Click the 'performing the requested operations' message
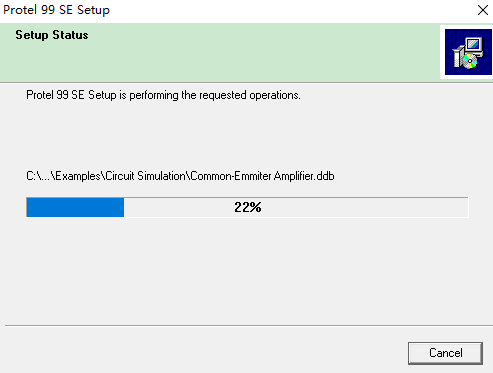Screen dimensions: 493x373 point(215,95)
